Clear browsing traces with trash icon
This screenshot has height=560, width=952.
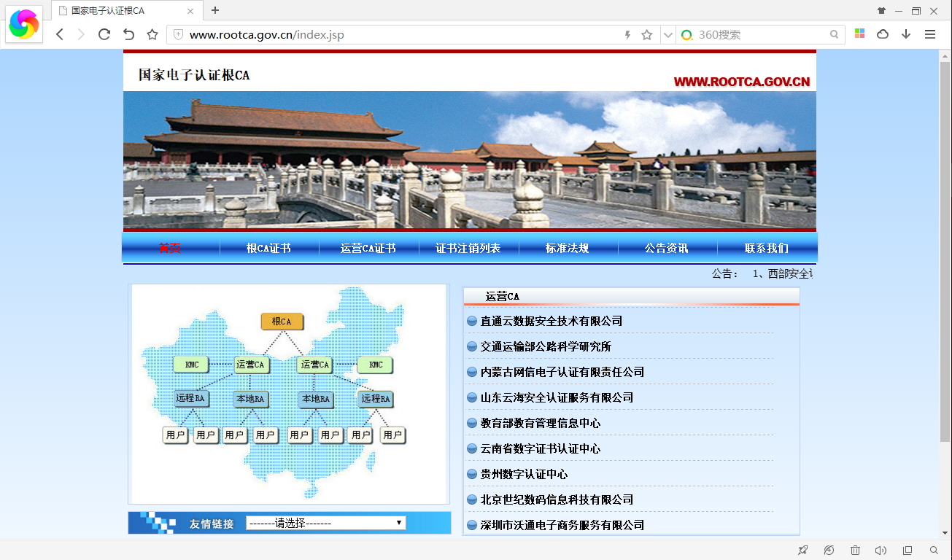coord(855,551)
